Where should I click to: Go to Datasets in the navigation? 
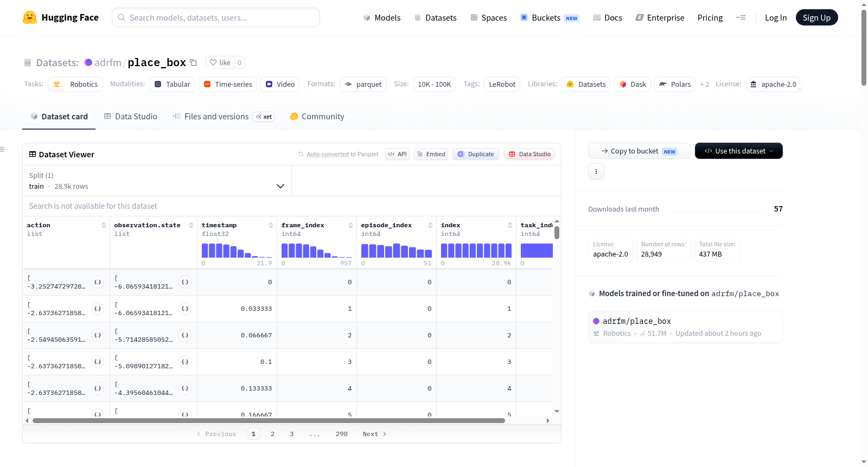(x=435, y=18)
